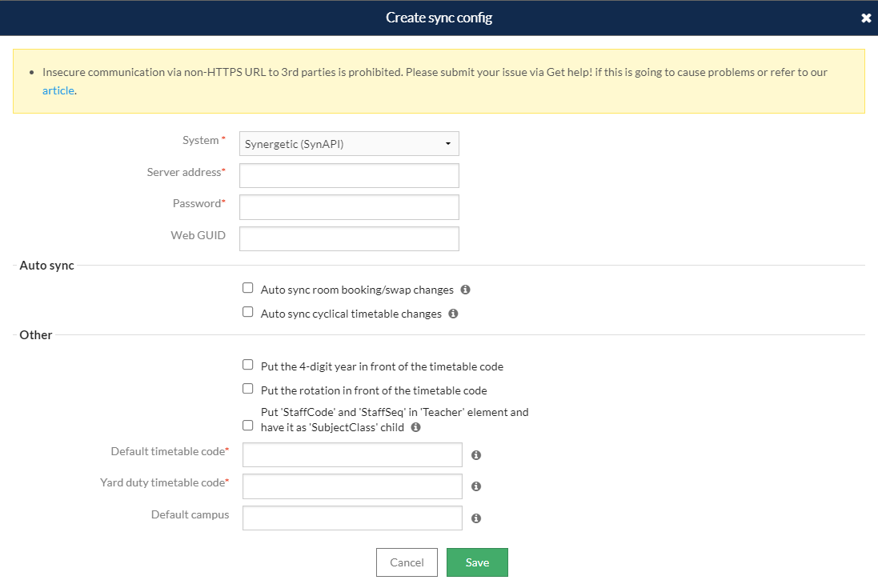This screenshot has height=588, width=878.
Task: Open the System dropdown showing Synergetic (SynAPI)
Action: point(349,144)
